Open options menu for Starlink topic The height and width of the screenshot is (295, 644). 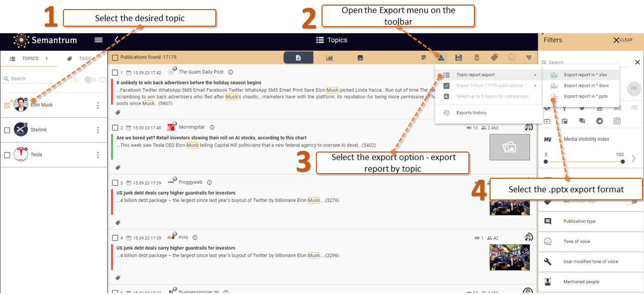tap(98, 130)
